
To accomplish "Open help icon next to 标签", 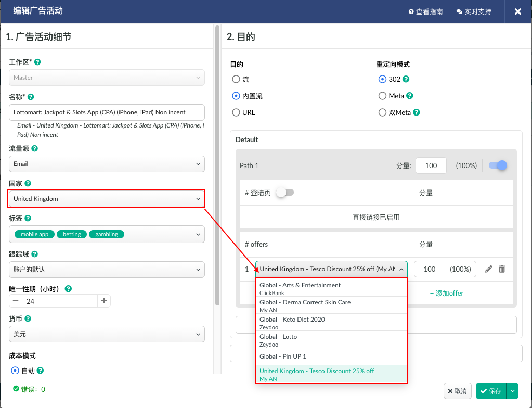I will [x=28, y=218].
